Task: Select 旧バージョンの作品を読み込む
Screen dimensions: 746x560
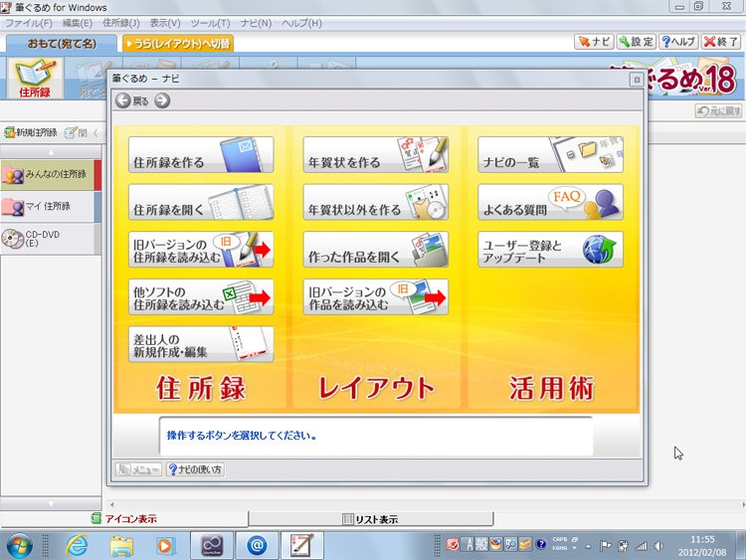Action: click(375, 296)
